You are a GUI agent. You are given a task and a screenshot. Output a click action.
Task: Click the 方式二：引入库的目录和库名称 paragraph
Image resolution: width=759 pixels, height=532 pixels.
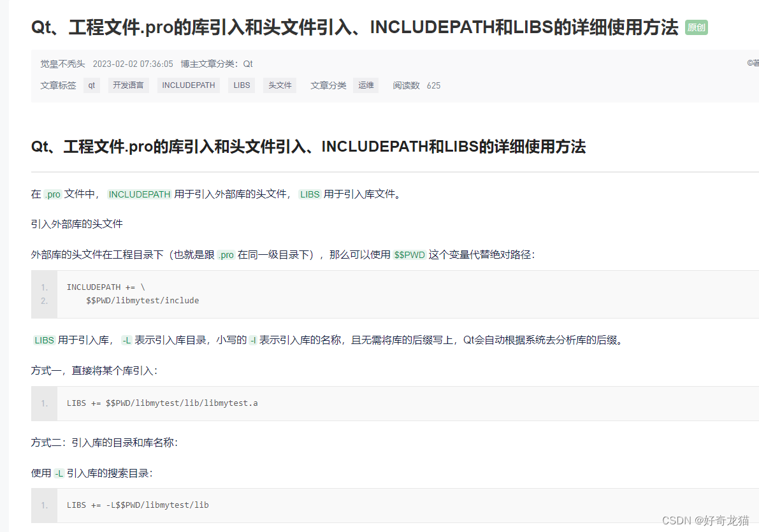click(x=105, y=442)
